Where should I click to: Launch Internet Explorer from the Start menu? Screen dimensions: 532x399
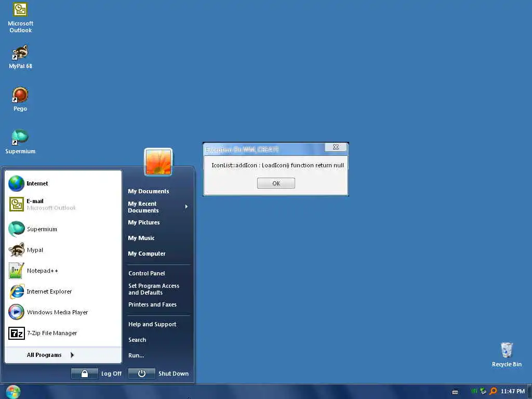point(63,291)
